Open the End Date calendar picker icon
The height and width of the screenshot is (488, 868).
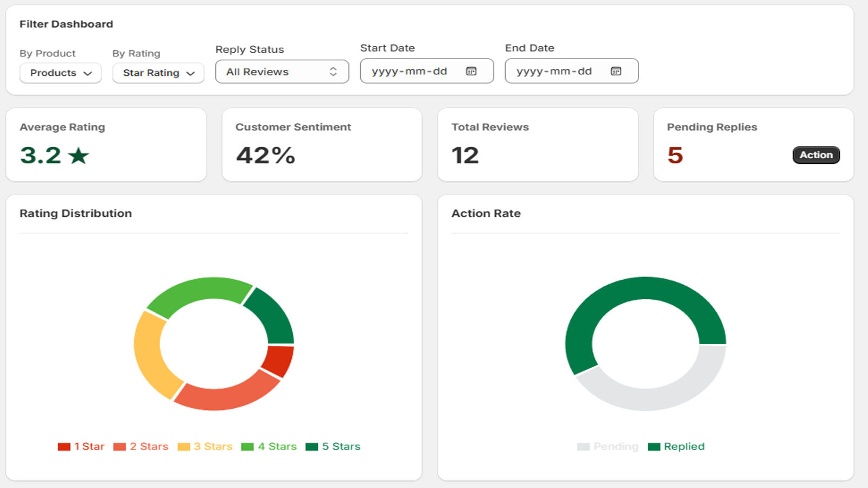click(616, 71)
